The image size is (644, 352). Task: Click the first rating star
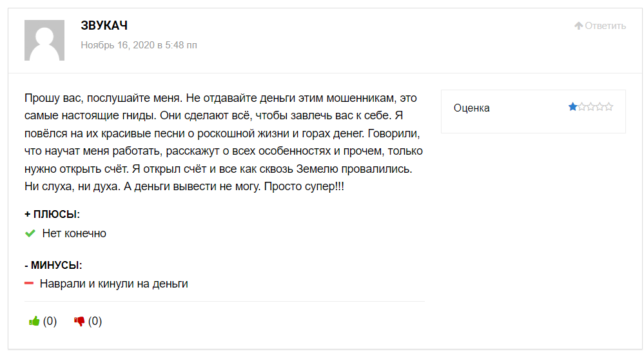572,107
